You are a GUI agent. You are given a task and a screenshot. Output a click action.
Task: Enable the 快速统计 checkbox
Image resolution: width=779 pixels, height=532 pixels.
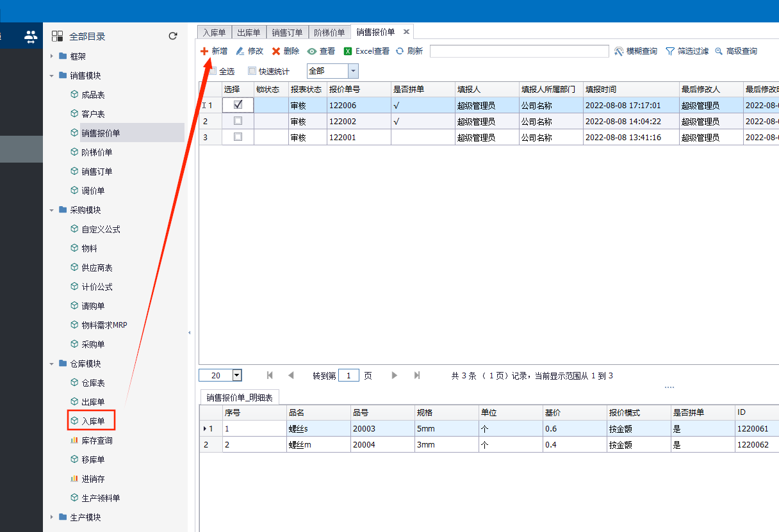(x=252, y=71)
